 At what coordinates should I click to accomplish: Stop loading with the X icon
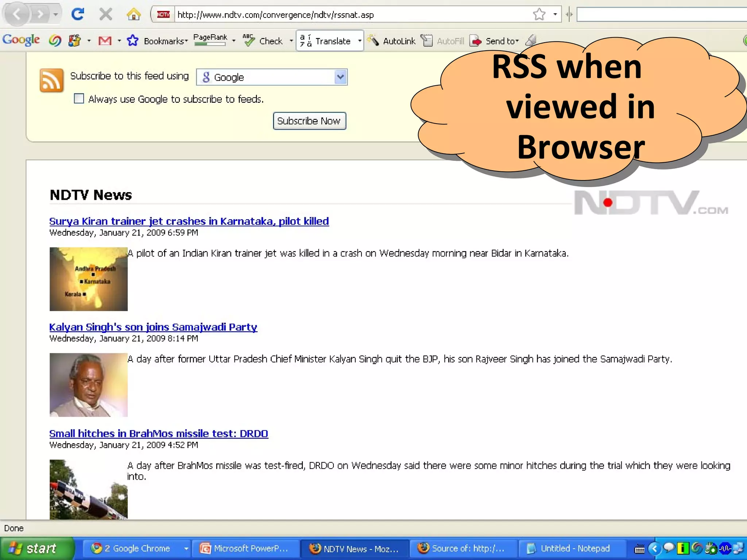[106, 15]
